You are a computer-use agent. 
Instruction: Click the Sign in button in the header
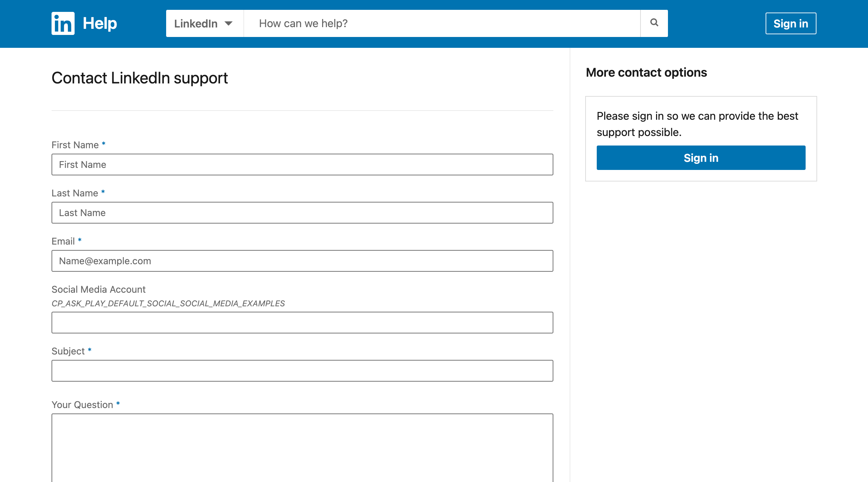tap(790, 23)
